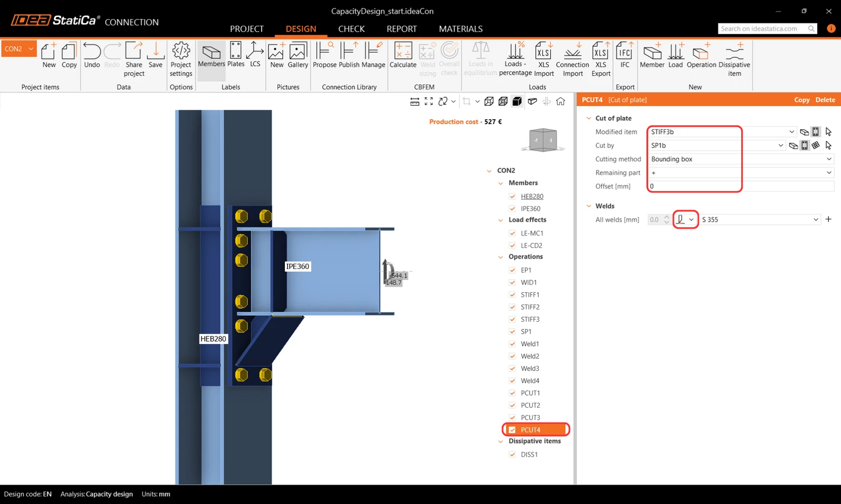Add a new Dissipative item
The image size is (841, 504).
coord(734,59)
